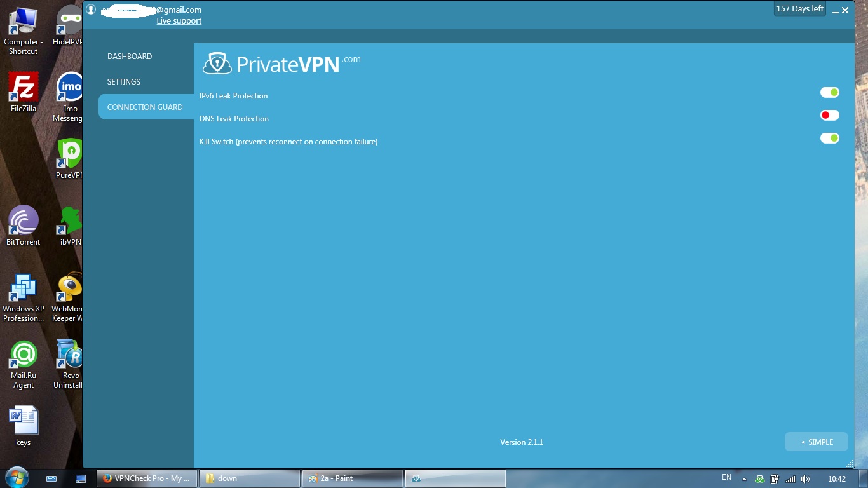This screenshot has height=488, width=868.
Task: Toggle the Kill Switch option
Action: coord(830,139)
